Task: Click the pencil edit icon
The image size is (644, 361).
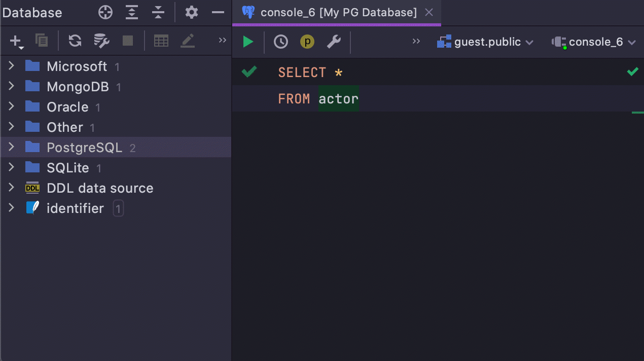Action: click(x=188, y=41)
